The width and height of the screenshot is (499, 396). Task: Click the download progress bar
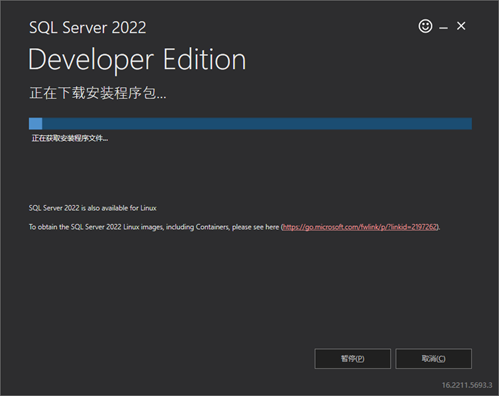pos(250,123)
